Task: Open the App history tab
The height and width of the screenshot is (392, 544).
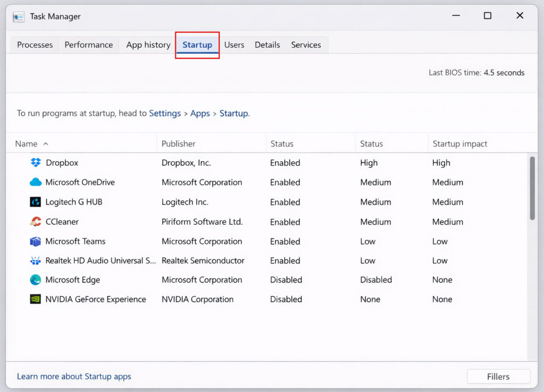Action: [x=148, y=45]
